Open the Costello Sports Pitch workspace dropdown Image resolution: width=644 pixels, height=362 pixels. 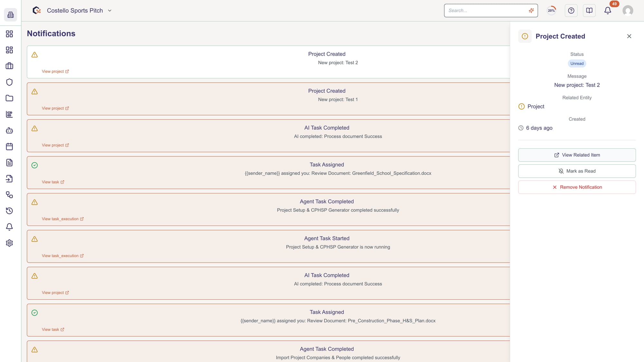pyautogui.click(x=79, y=10)
